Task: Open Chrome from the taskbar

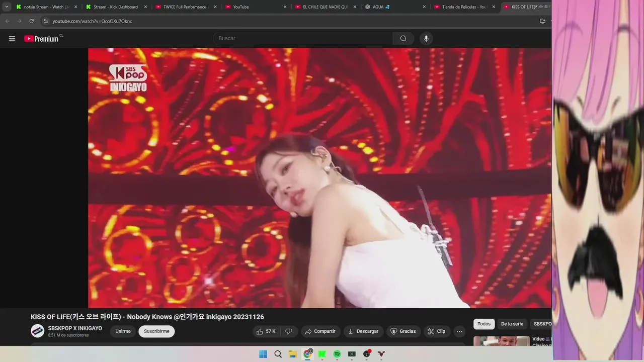Action: pos(307,354)
